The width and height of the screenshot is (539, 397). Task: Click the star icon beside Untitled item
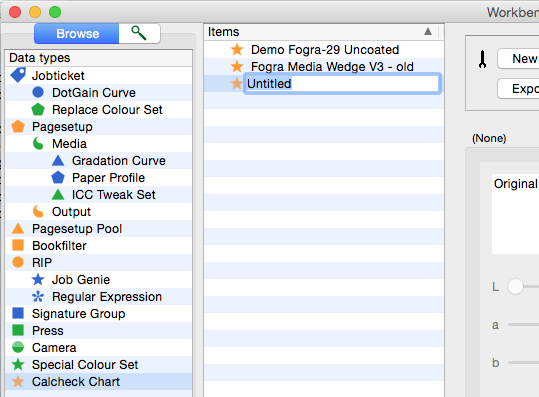pyautogui.click(x=236, y=84)
